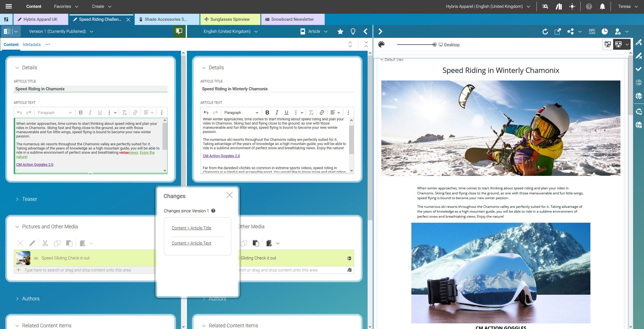Click the palette icon in preview toolbar
This screenshot has width=644, height=329.
click(381, 44)
